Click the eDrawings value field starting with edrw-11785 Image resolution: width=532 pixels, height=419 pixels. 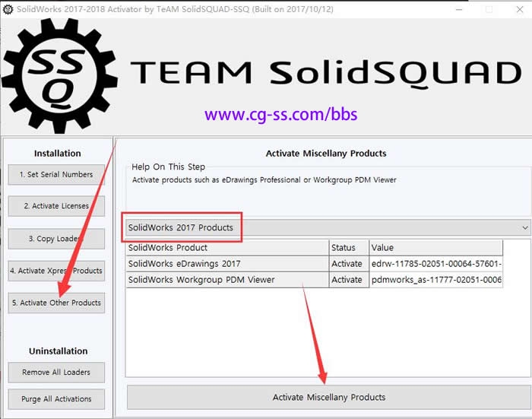click(435, 264)
